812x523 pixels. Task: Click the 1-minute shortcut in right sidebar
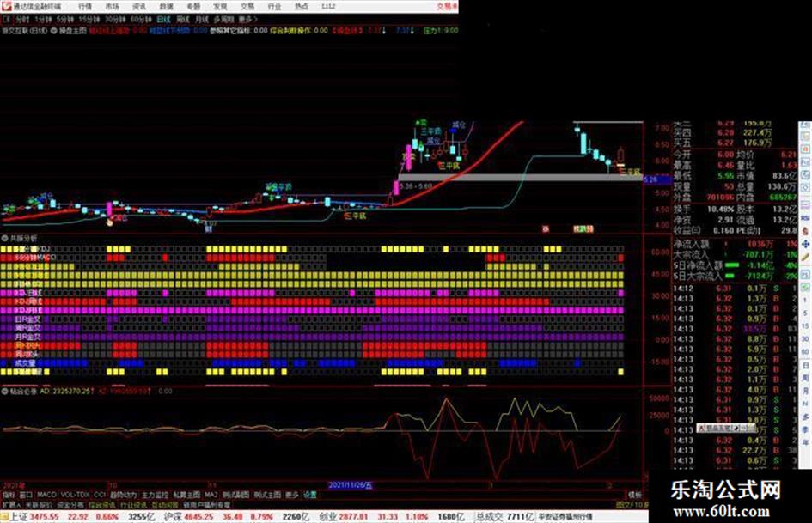coord(805,301)
